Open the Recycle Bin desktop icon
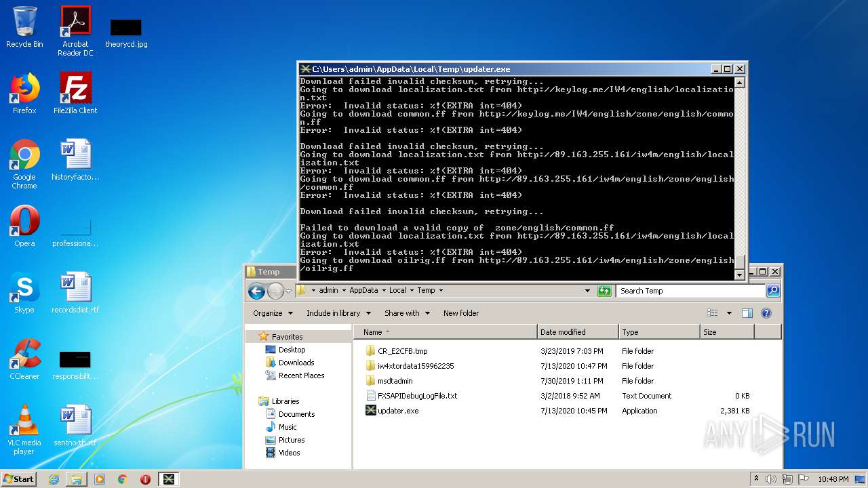This screenshot has width=868, height=488. 24,27
